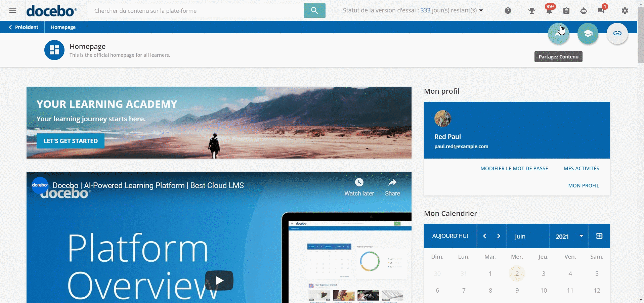Open the 2021 year dropdown
This screenshot has width=644, height=303.
[569, 236]
